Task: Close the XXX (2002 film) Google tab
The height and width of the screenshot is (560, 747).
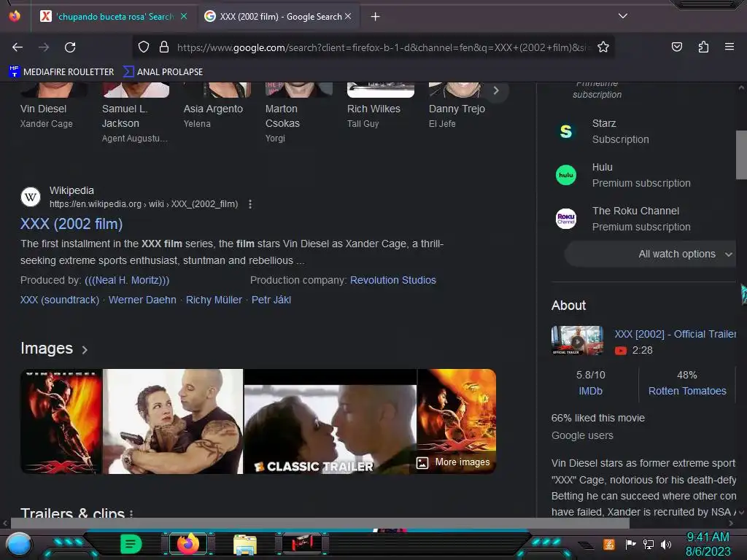Action: 348,16
